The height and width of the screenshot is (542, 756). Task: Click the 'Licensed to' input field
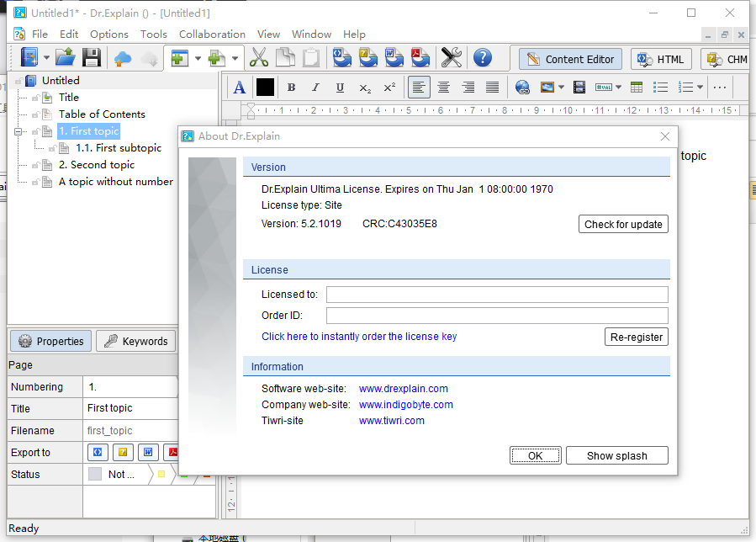click(496, 295)
